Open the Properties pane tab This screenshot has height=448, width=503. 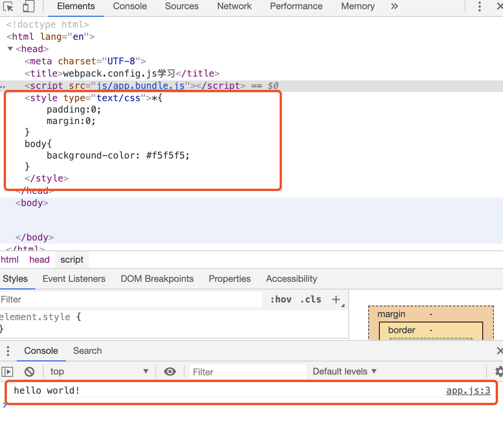coord(230,279)
